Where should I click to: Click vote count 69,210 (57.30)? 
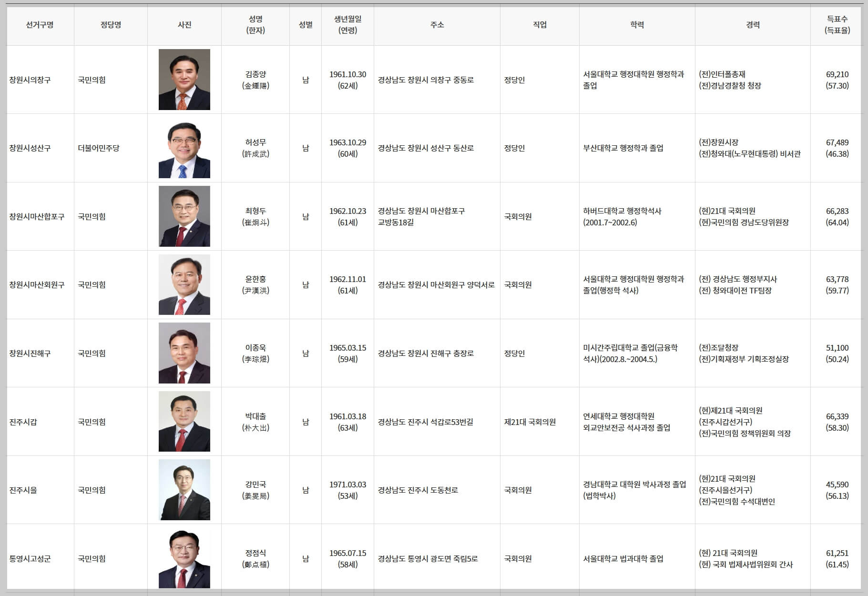click(837, 80)
